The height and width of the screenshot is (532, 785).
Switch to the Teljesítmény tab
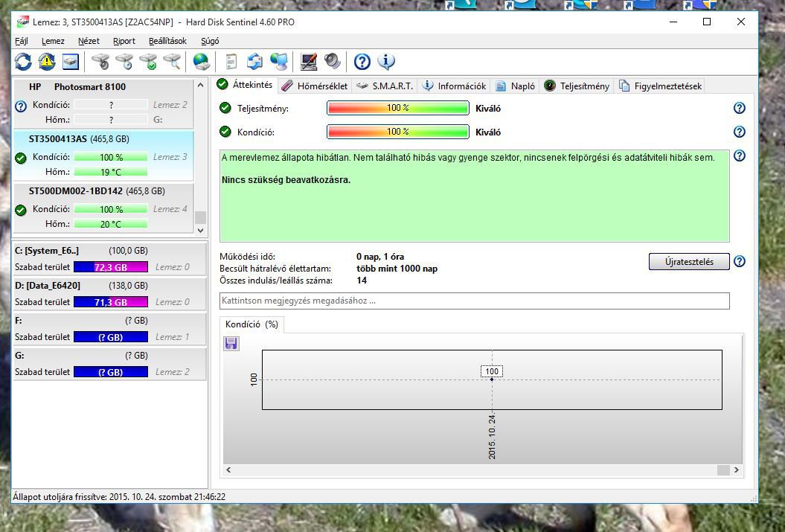[x=577, y=86]
